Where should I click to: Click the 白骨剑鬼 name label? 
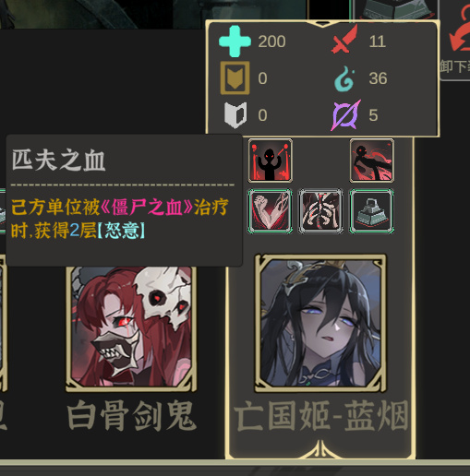pyautogui.click(x=131, y=415)
